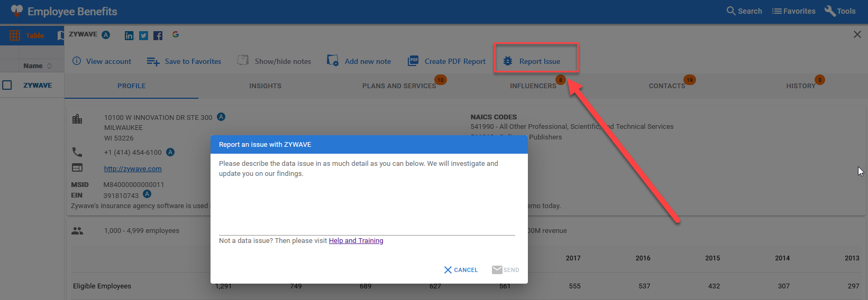This screenshot has height=300, width=868.
Task: Open the Favorites list
Action: tap(793, 11)
